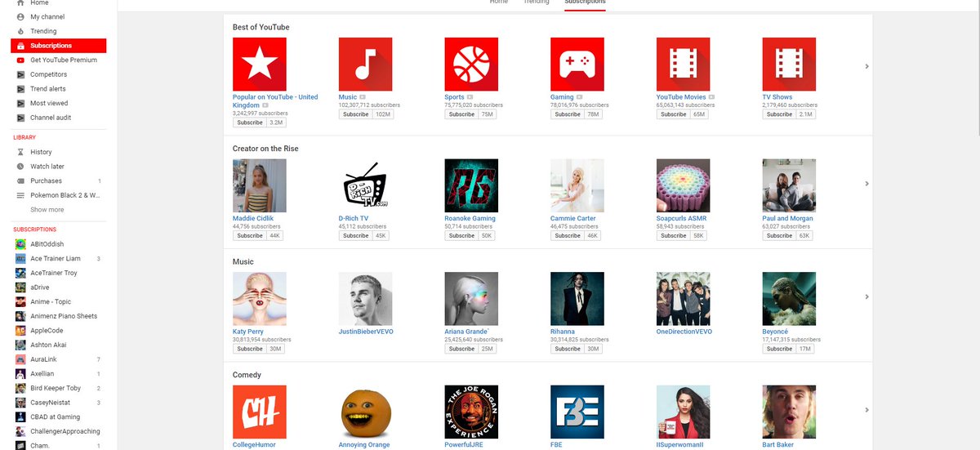980x450 pixels.
Task: Subscribe to TV Shows channel
Action: [x=780, y=114]
